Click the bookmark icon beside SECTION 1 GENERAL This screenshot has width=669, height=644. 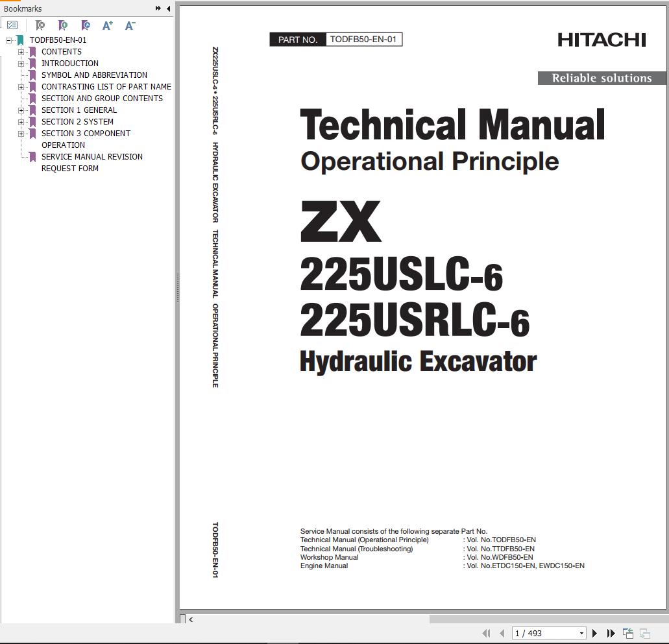click(32, 110)
